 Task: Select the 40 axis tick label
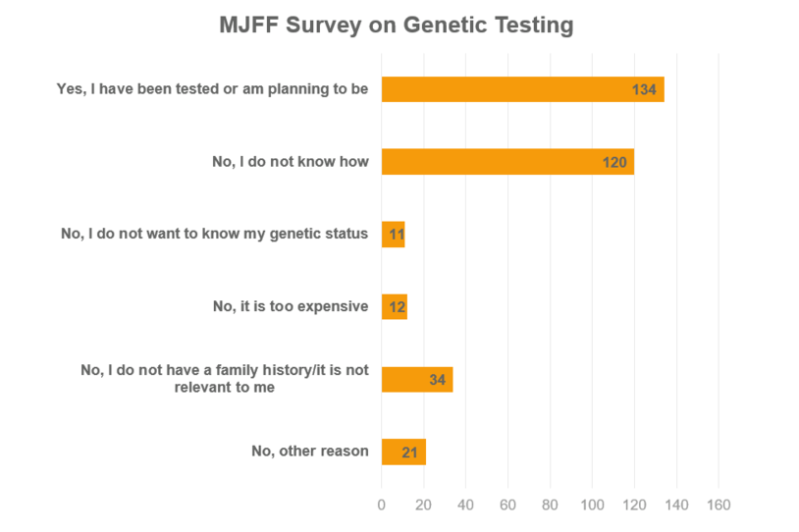465,505
